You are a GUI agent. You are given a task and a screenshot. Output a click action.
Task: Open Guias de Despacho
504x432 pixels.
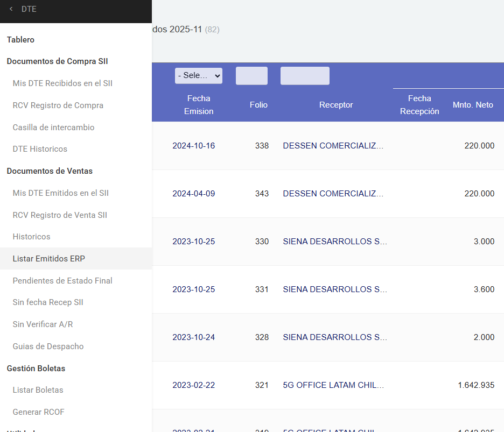coord(48,346)
